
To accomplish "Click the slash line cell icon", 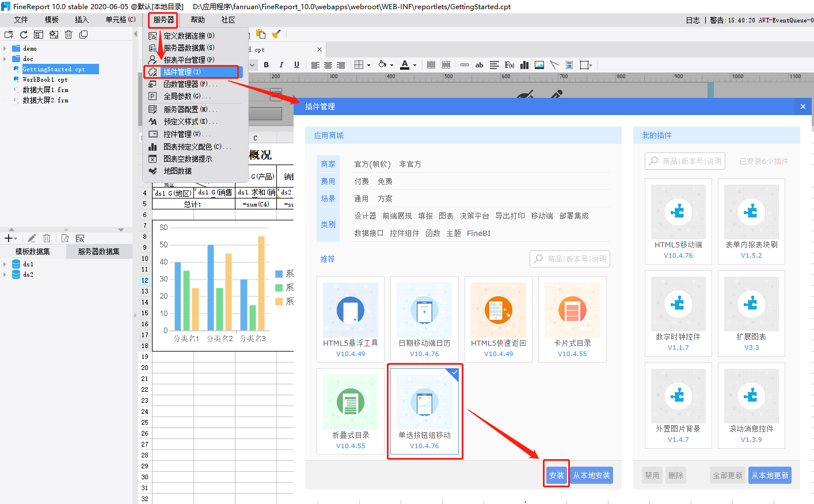I will coord(554,65).
